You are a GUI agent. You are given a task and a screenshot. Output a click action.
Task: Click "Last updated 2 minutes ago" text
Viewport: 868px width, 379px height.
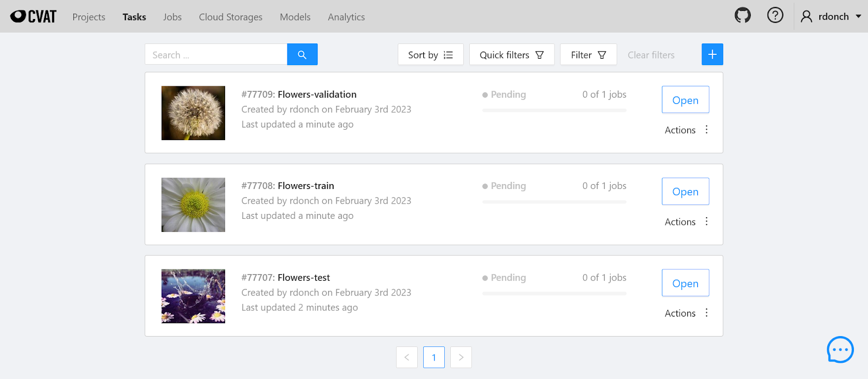point(299,307)
